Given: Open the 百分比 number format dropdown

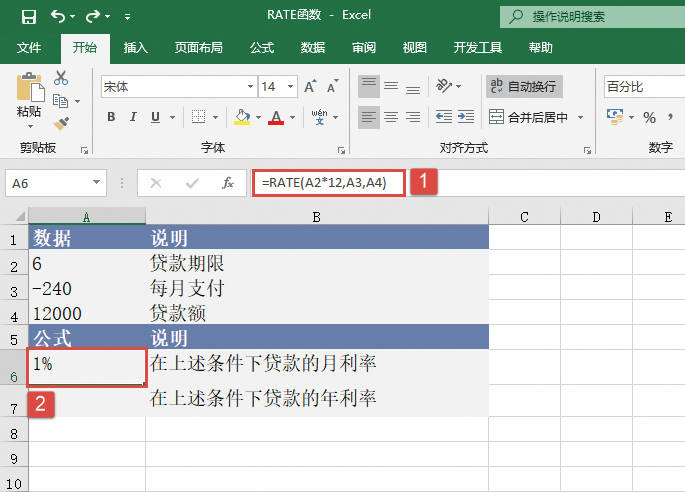Looking at the screenshot, I should pos(642,87).
